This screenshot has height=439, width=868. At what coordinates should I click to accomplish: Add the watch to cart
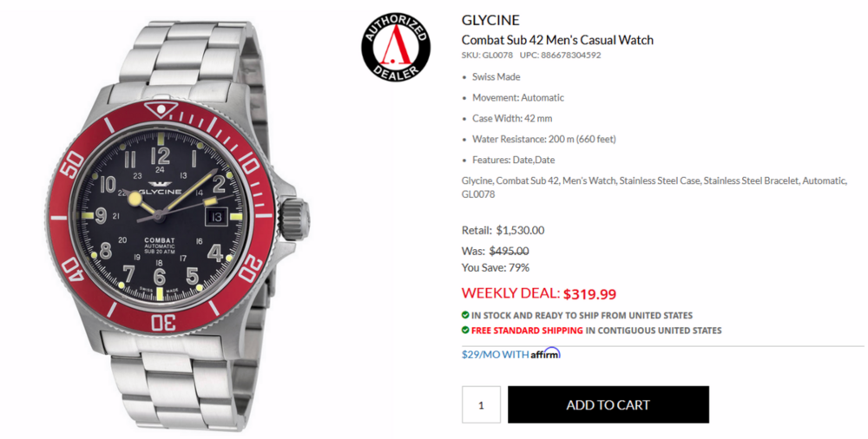pyautogui.click(x=608, y=404)
